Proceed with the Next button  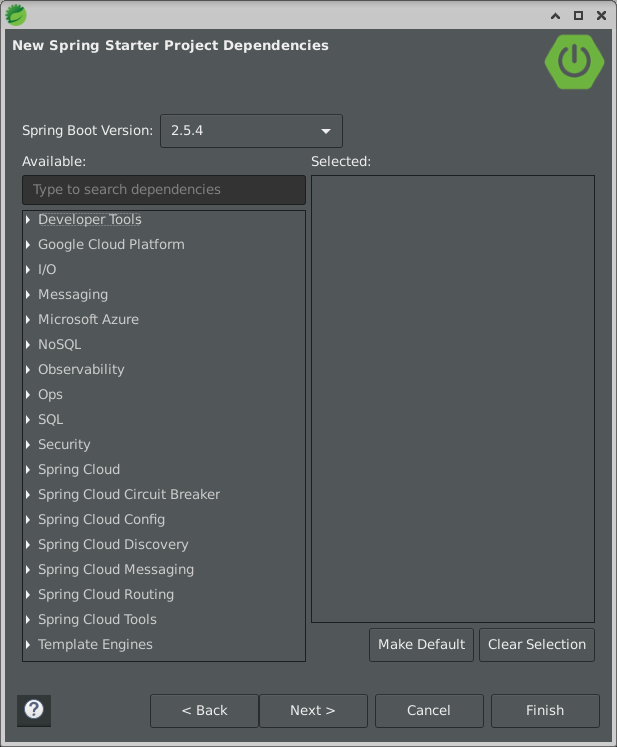(x=313, y=710)
